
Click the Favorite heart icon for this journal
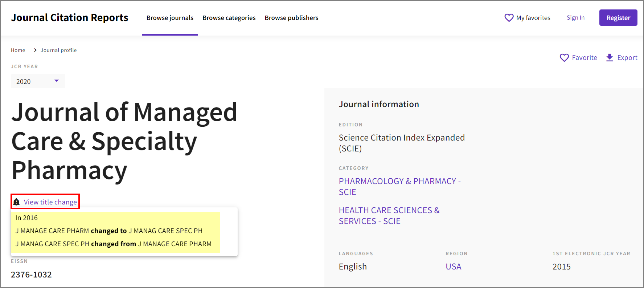click(x=564, y=58)
